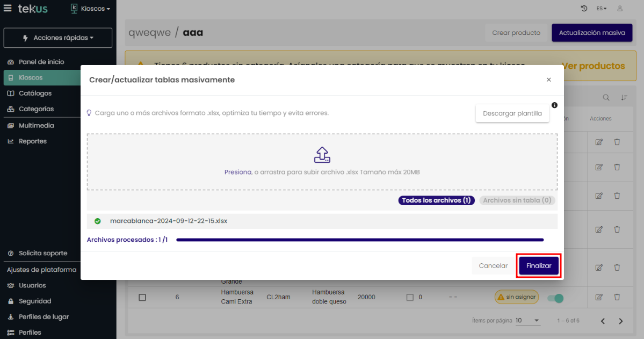Screen dimensions: 644x339
Task: Click the trash icon for product row 6
Action: pos(617,297)
